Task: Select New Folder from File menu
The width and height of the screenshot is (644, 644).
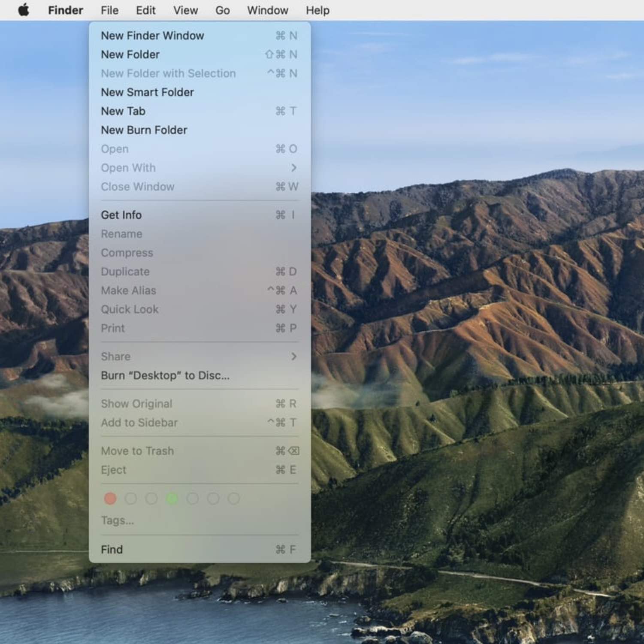Action: coord(200,54)
